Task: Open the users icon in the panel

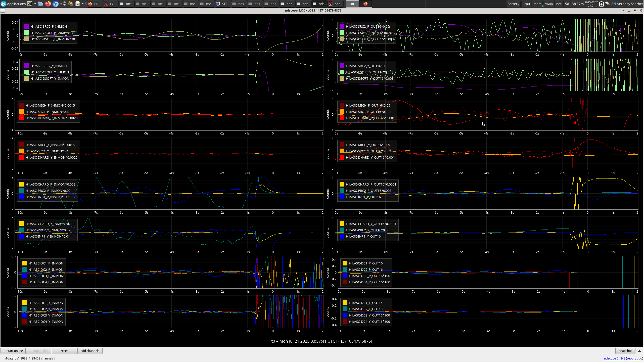Action: pyautogui.click(x=70, y=4)
